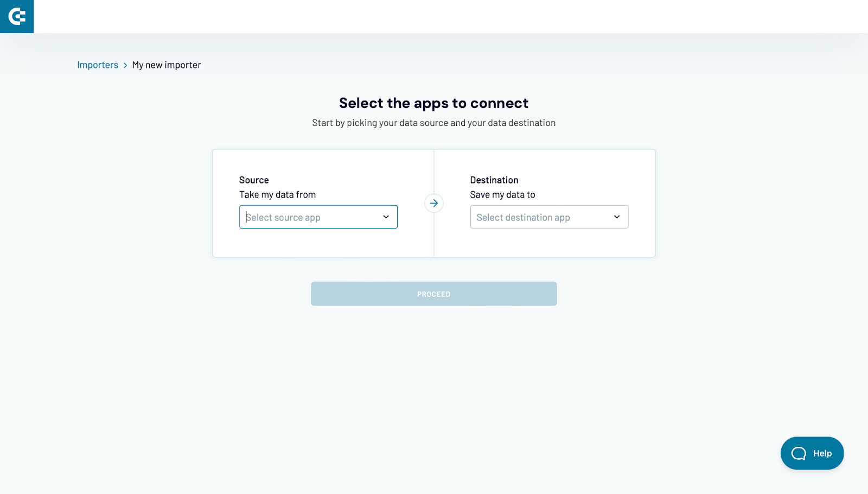Click the chat bubble icon in Help widget
Image resolution: width=868 pixels, height=494 pixels.
(x=799, y=453)
